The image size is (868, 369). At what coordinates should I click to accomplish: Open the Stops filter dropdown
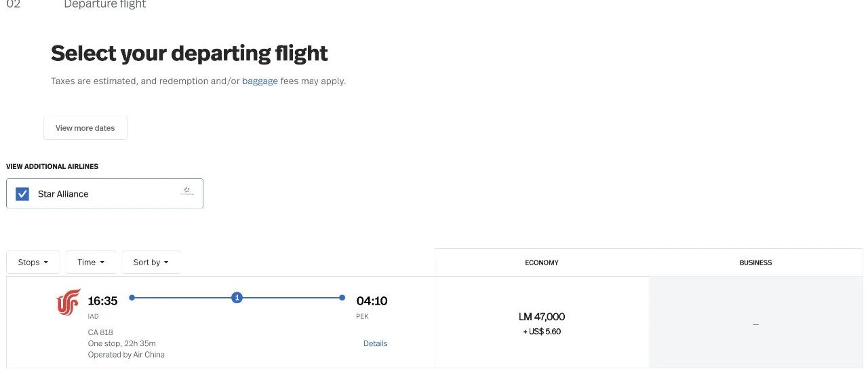[x=33, y=263]
